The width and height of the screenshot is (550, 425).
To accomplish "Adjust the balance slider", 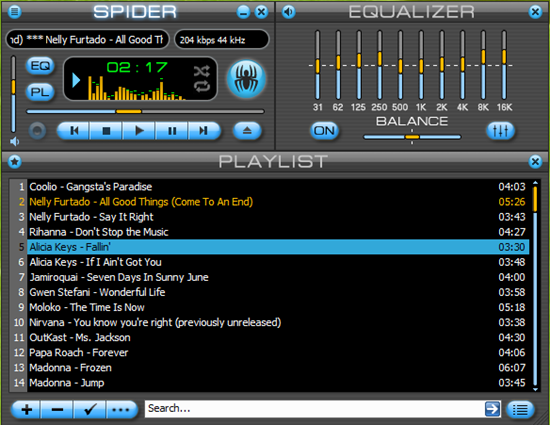I will [412, 137].
